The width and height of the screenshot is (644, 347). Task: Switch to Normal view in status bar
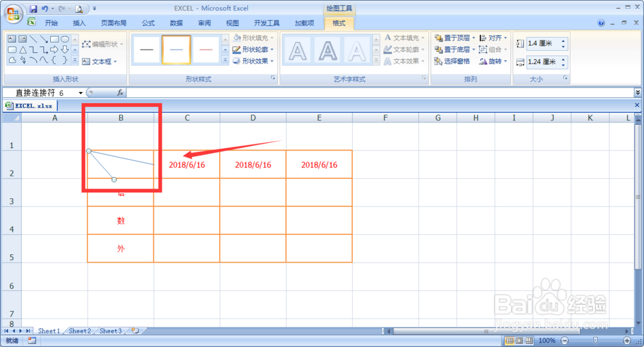pos(509,341)
